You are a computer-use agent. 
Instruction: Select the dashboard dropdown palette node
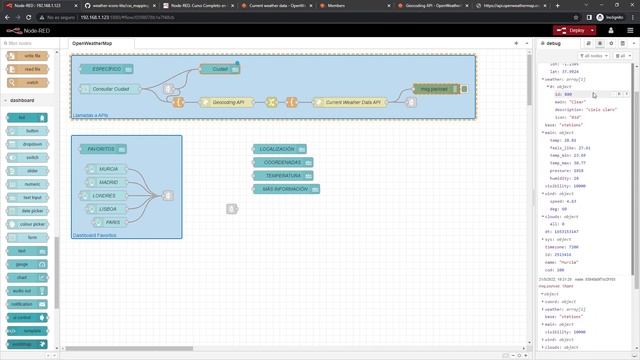(x=28, y=144)
